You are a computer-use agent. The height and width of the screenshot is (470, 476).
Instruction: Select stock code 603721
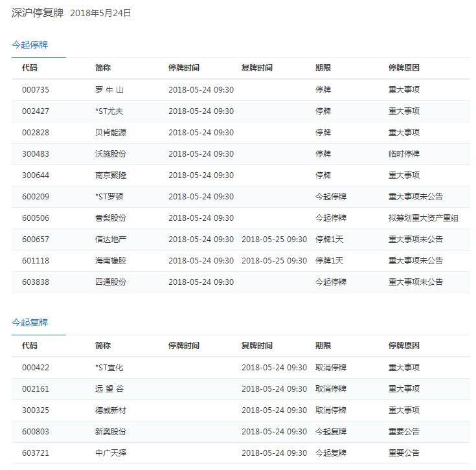[35, 453]
